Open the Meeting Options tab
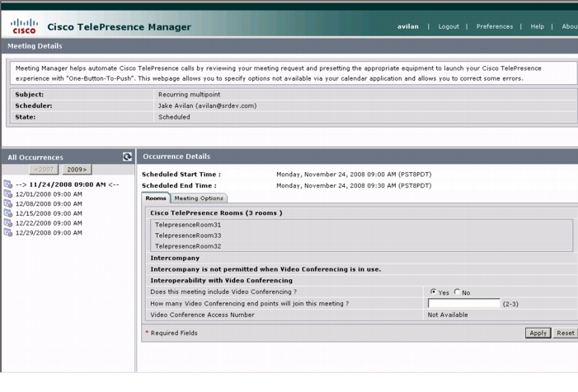Image resolution: width=578 pixels, height=392 pixels. (x=199, y=198)
